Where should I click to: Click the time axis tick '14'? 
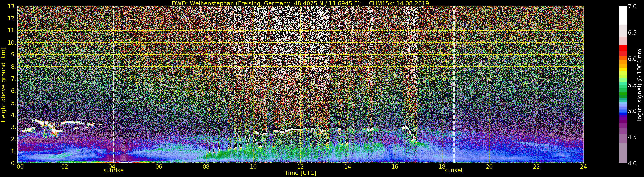point(347,167)
